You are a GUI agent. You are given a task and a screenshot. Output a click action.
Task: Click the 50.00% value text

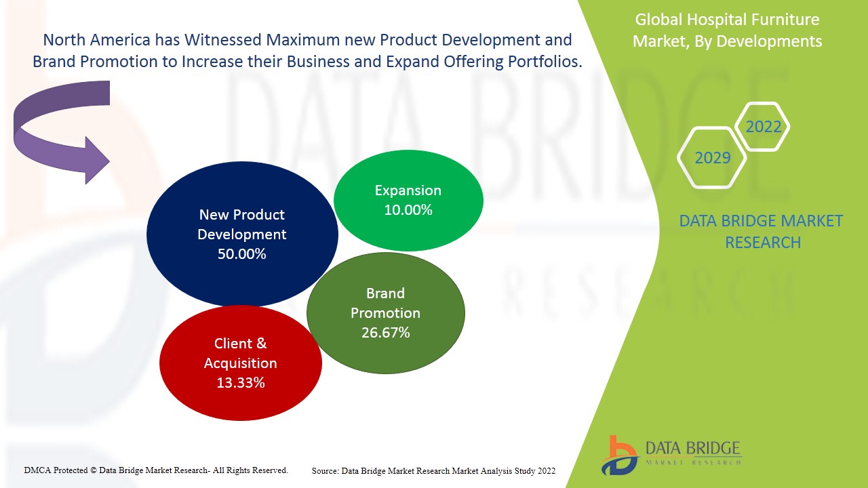tap(241, 254)
